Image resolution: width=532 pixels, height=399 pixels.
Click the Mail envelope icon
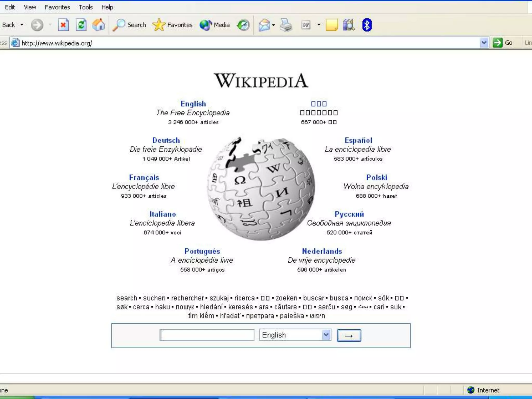click(264, 25)
